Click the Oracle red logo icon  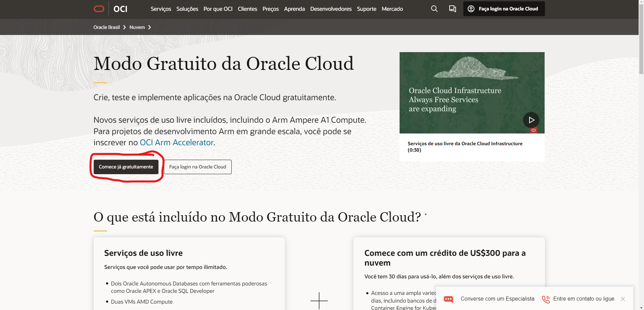point(99,9)
